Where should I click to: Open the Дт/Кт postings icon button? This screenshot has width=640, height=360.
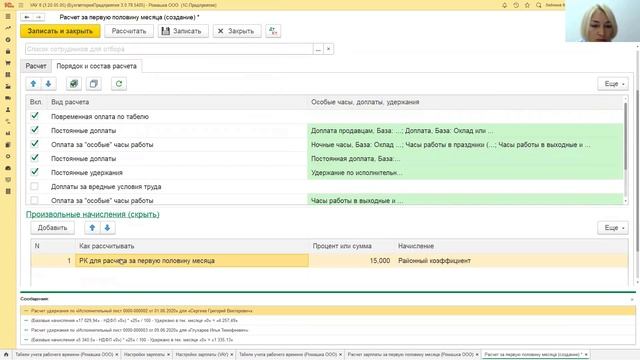273,31
